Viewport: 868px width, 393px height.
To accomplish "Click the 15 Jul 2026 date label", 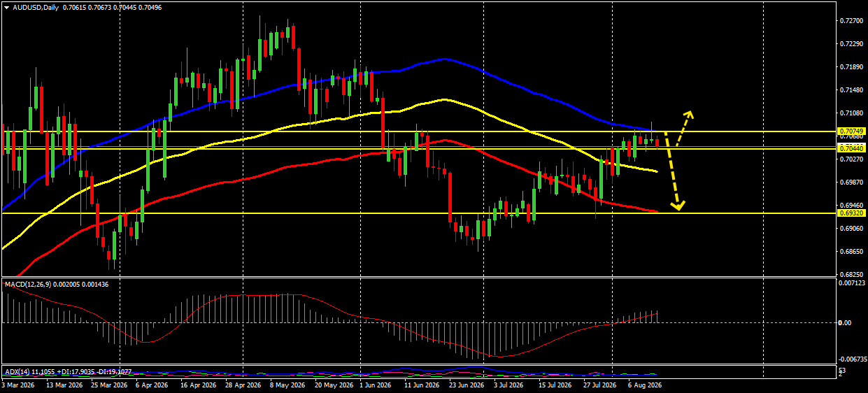I will pyautogui.click(x=555, y=385).
